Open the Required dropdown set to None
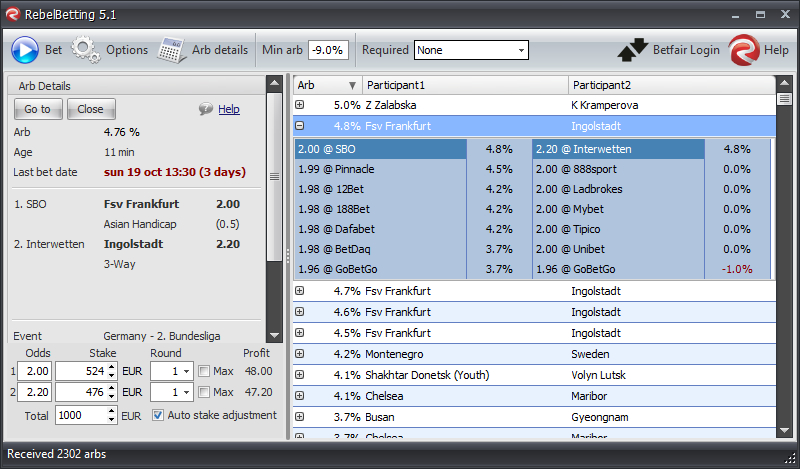The width and height of the screenshot is (800, 469). coord(471,50)
